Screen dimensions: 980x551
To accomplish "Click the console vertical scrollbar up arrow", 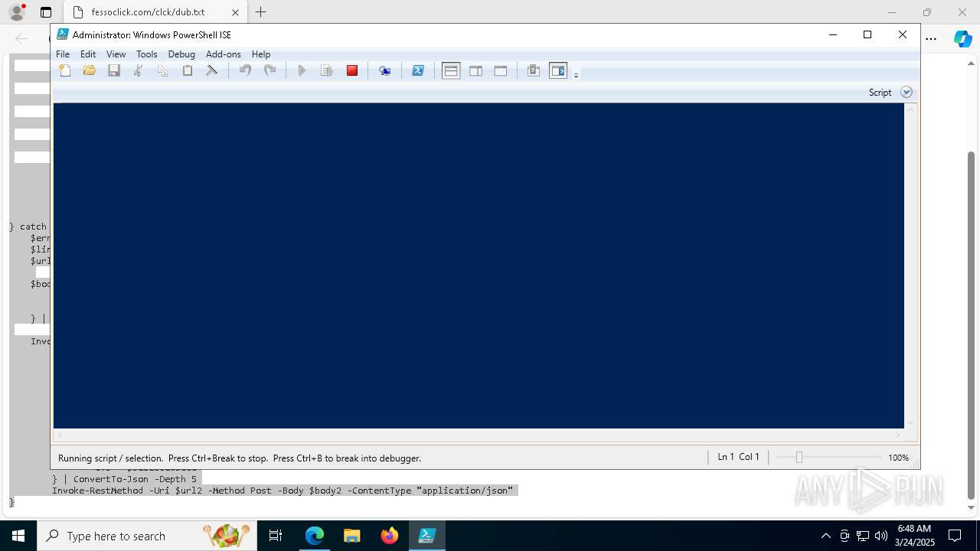I will 911,109.
